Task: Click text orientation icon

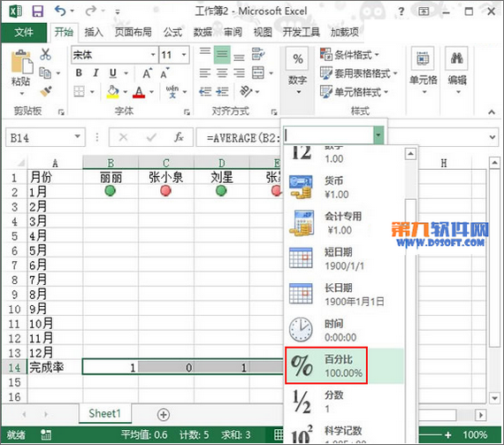Action: [246, 92]
